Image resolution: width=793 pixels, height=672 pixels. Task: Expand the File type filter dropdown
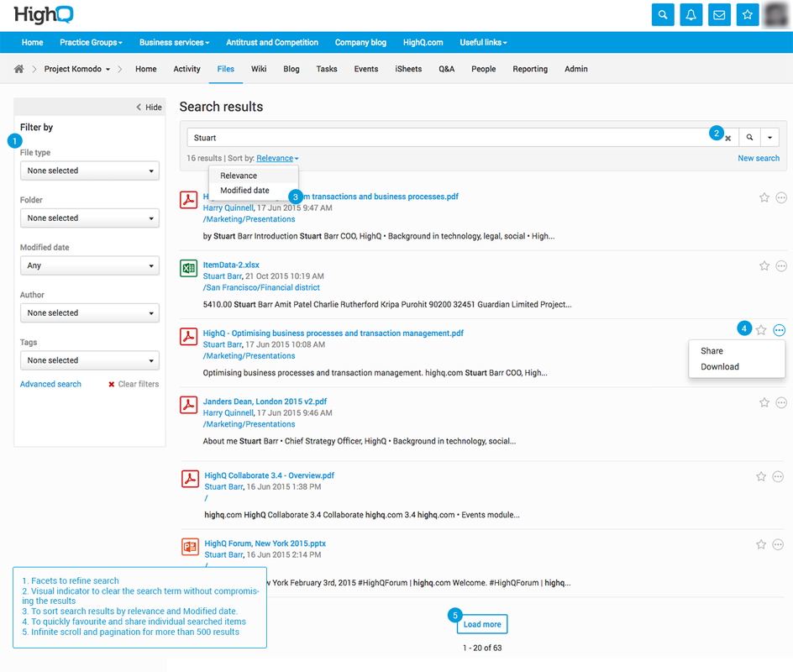(x=90, y=171)
